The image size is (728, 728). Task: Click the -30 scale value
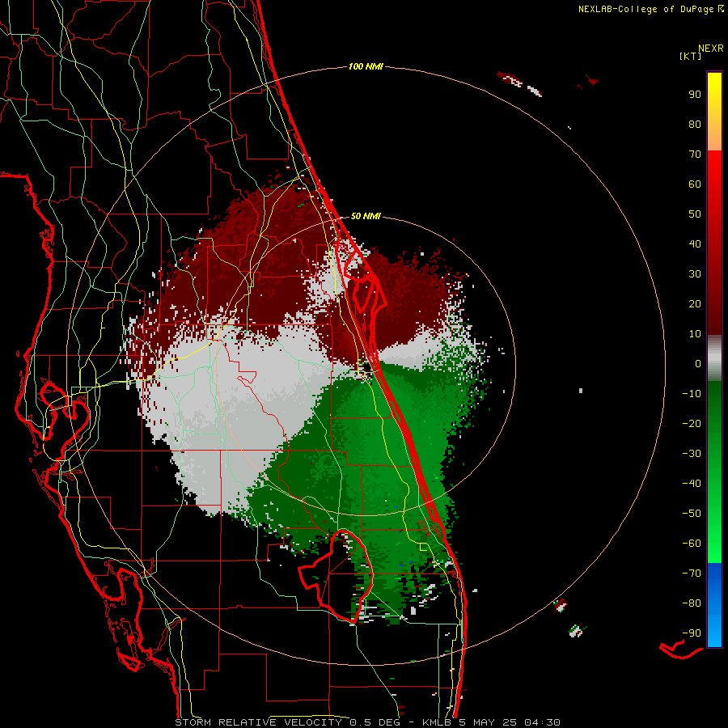pyautogui.click(x=692, y=454)
